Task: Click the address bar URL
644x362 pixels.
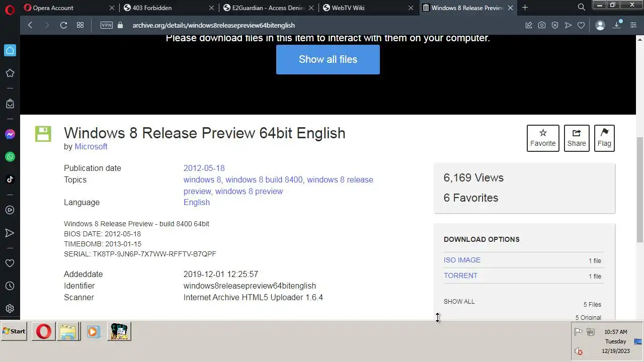Action: (213, 25)
